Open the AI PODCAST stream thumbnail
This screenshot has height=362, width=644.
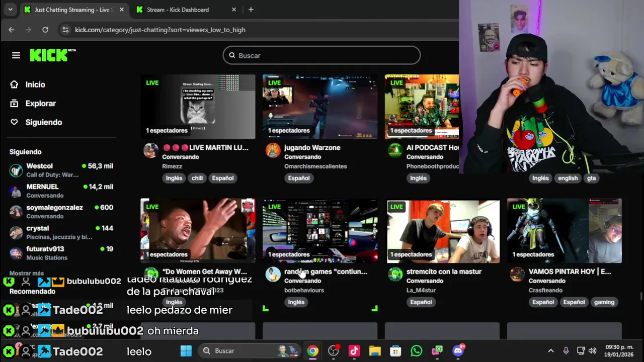pyautogui.click(x=422, y=107)
